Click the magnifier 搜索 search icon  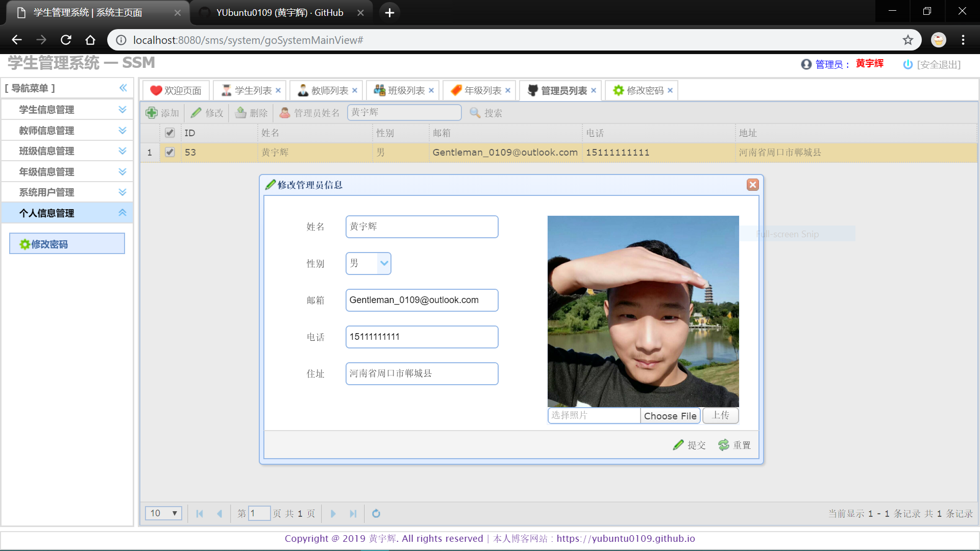[x=475, y=113]
